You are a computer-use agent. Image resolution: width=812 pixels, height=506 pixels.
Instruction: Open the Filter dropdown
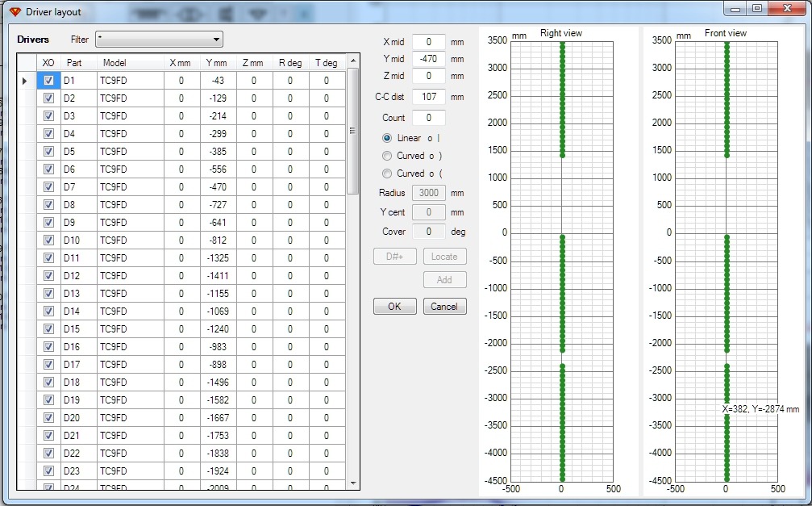(159, 40)
